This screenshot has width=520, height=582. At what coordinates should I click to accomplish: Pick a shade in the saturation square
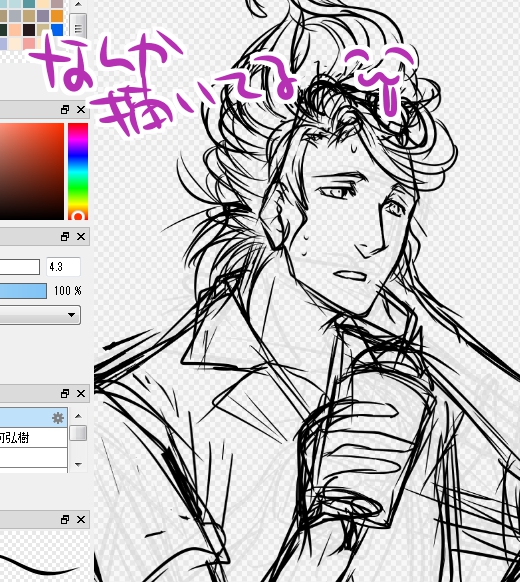32,171
